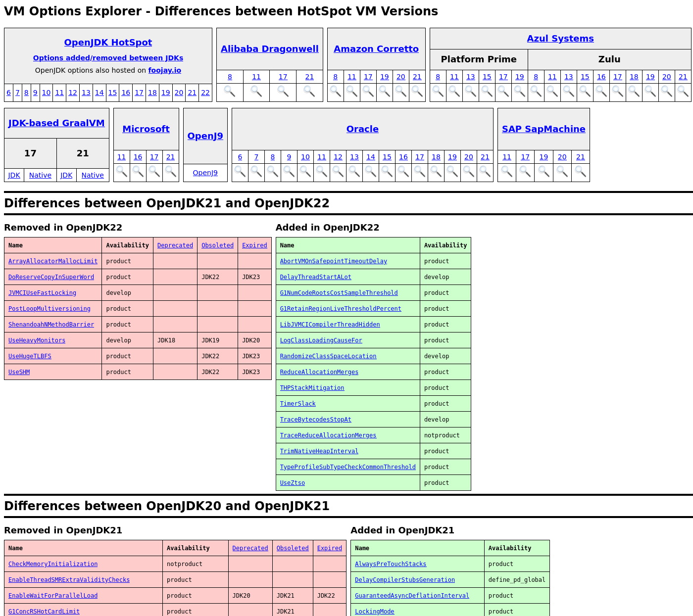Viewport: 693px width, 616px height.
Task: Open the Azul Systems heading link
Action: [560, 39]
